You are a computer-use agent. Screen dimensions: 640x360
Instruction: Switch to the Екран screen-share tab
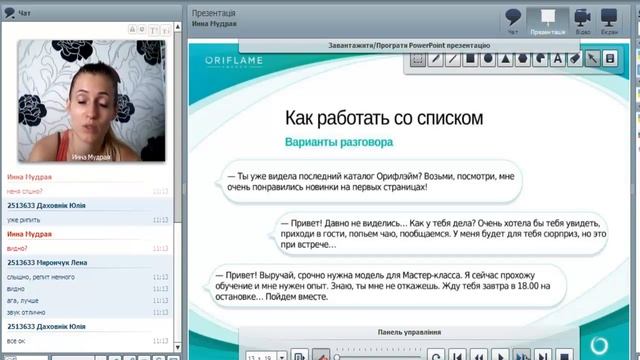pos(609,21)
